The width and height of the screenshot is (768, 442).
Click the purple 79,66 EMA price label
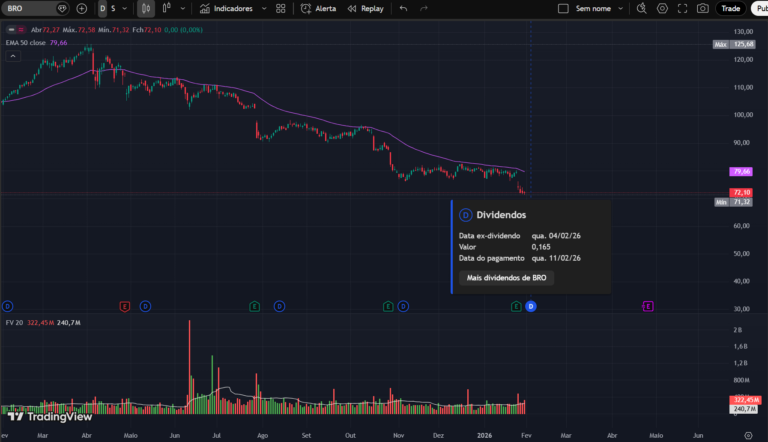click(741, 172)
